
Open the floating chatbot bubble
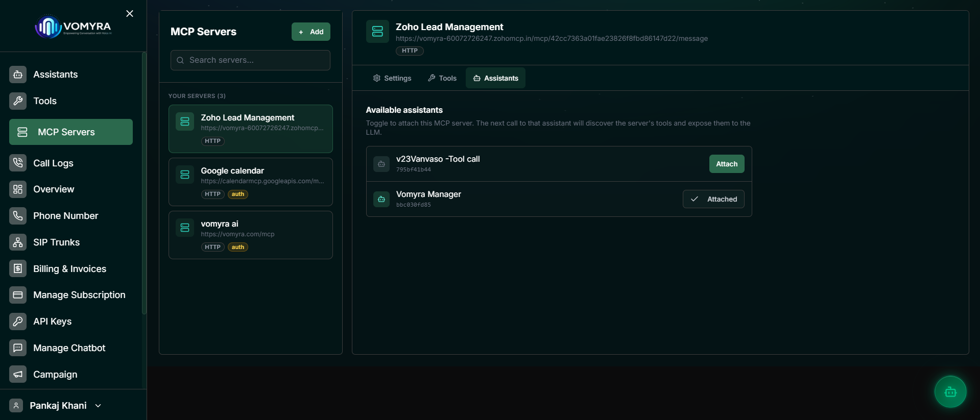pyautogui.click(x=950, y=392)
